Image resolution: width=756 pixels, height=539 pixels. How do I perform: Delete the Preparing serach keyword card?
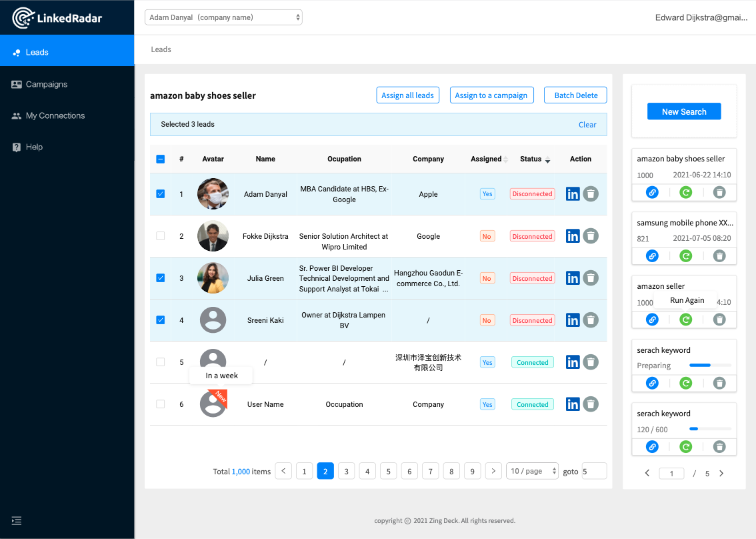[x=719, y=383]
